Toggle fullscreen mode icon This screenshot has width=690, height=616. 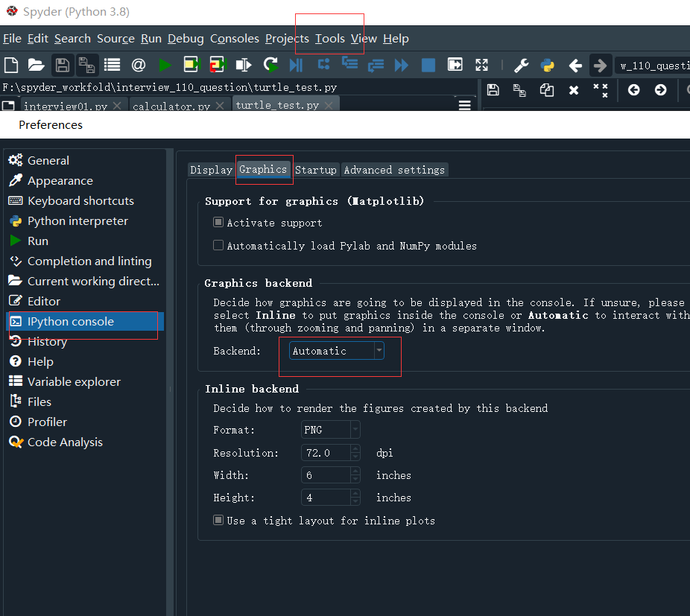tap(481, 65)
